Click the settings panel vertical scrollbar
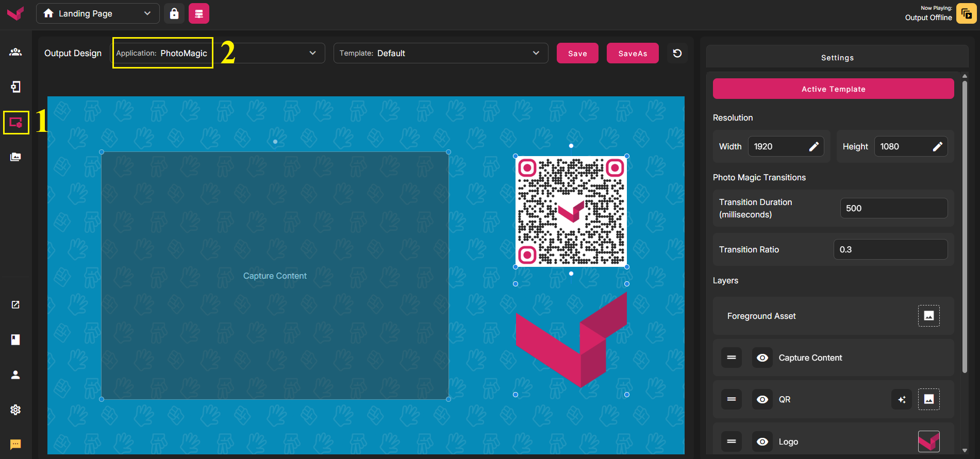This screenshot has width=980, height=459. tap(965, 227)
